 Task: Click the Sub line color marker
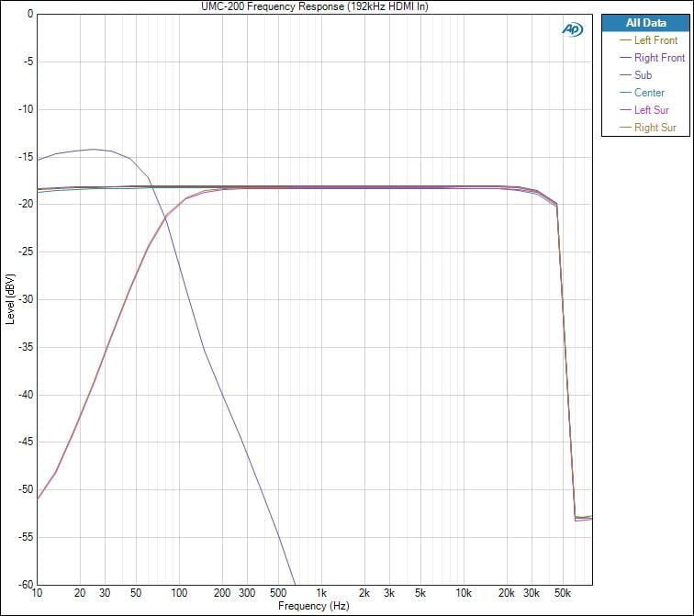coord(626,75)
